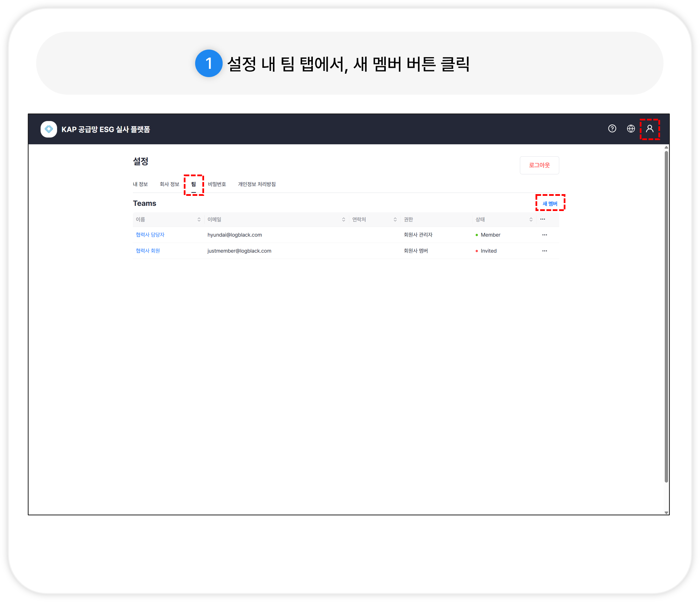Open the user profile icon

649,129
